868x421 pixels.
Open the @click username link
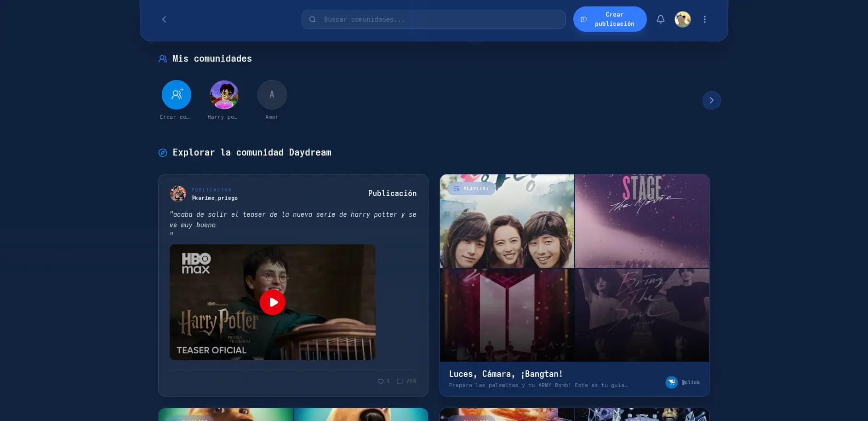coord(691,382)
